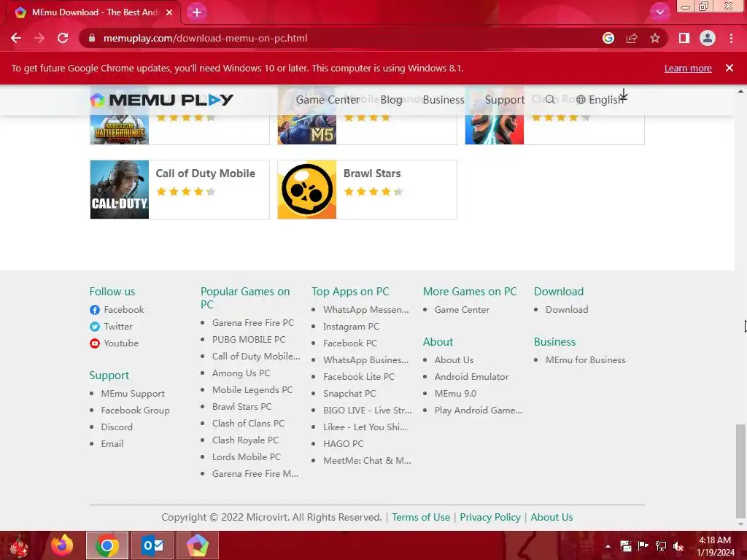Image resolution: width=747 pixels, height=560 pixels.
Task: Open MEmu Support link
Action: (133, 393)
